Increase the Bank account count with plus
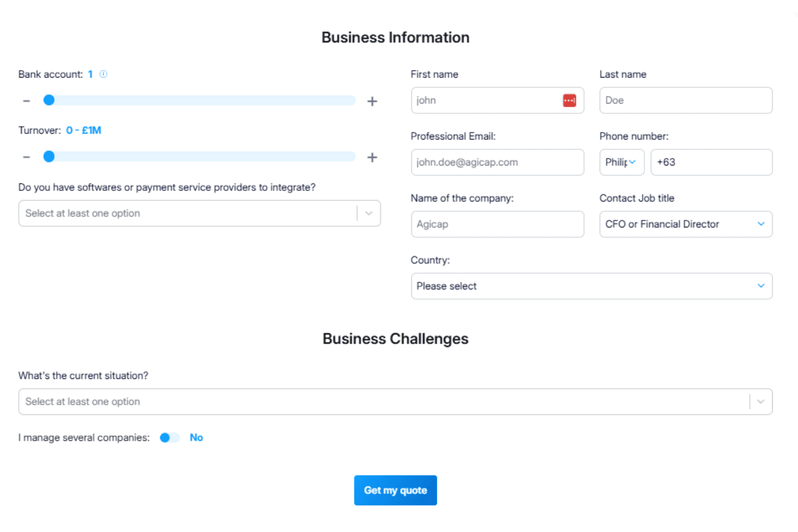Image resolution: width=798 pixels, height=532 pixels. click(372, 101)
